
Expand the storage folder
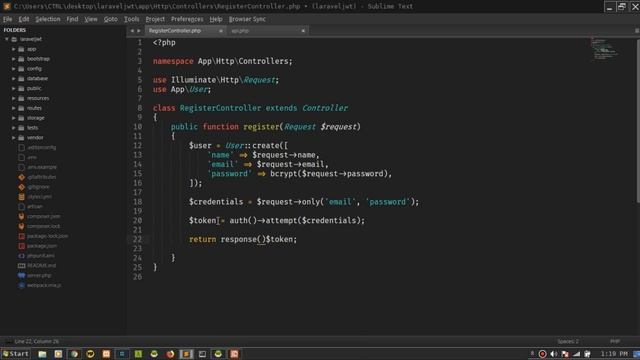tap(13, 118)
